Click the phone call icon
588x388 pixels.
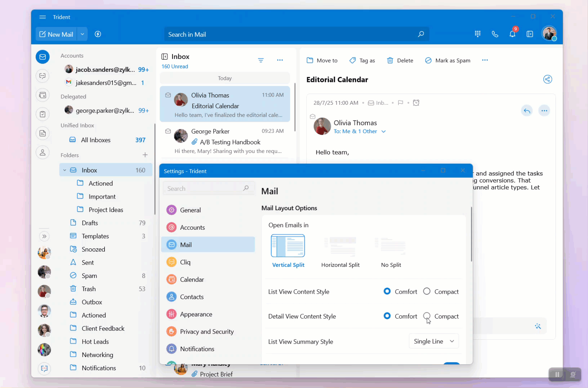pos(495,34)
